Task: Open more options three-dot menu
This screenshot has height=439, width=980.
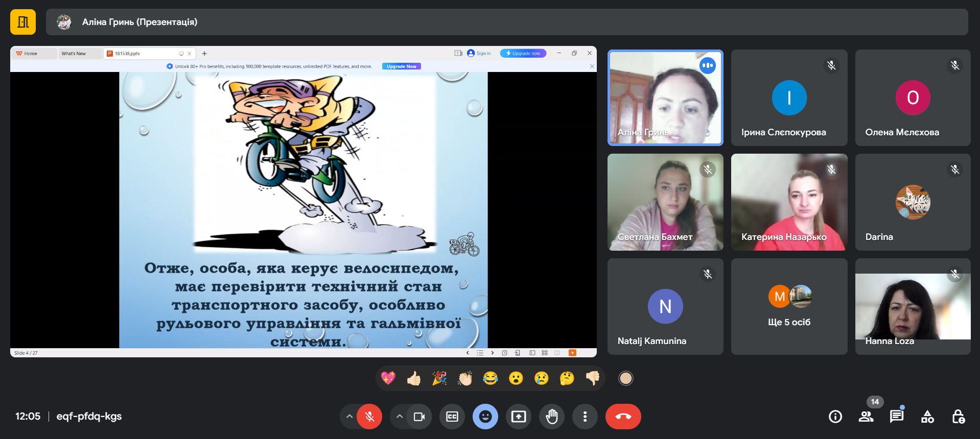Action: [585, 417]
